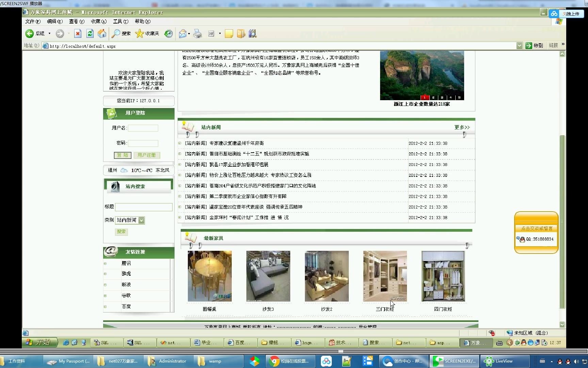Image resolution: width=588 pixels, height=368 pixels.
Task: Select slide number 5 on the banner image
Action: pos(459,97)
